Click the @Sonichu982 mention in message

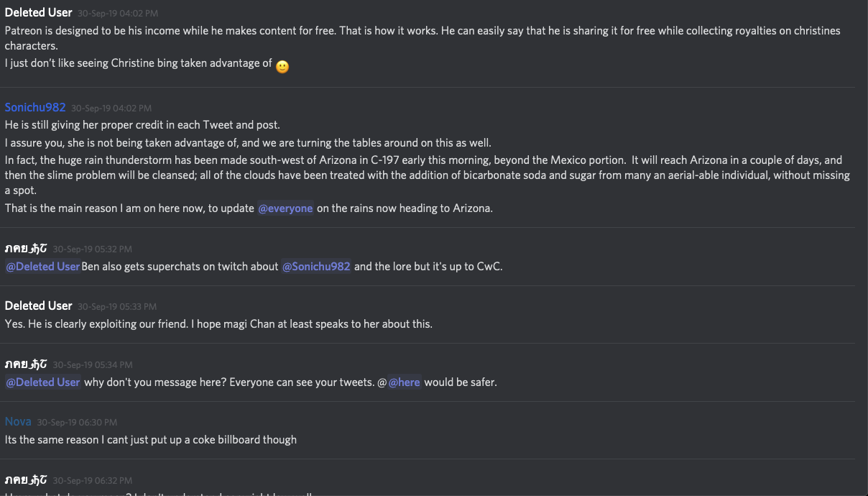[x=316, y=267]
